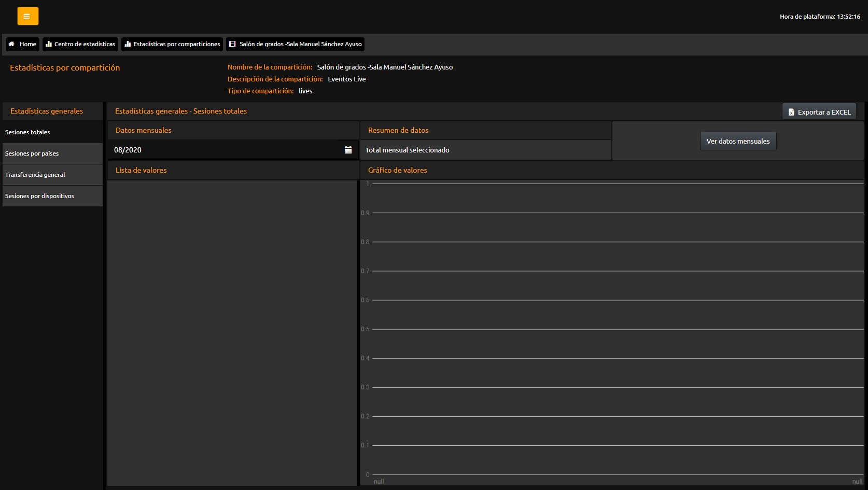Click the Estadísticas por comparticiones chart icon

(128, 44)
